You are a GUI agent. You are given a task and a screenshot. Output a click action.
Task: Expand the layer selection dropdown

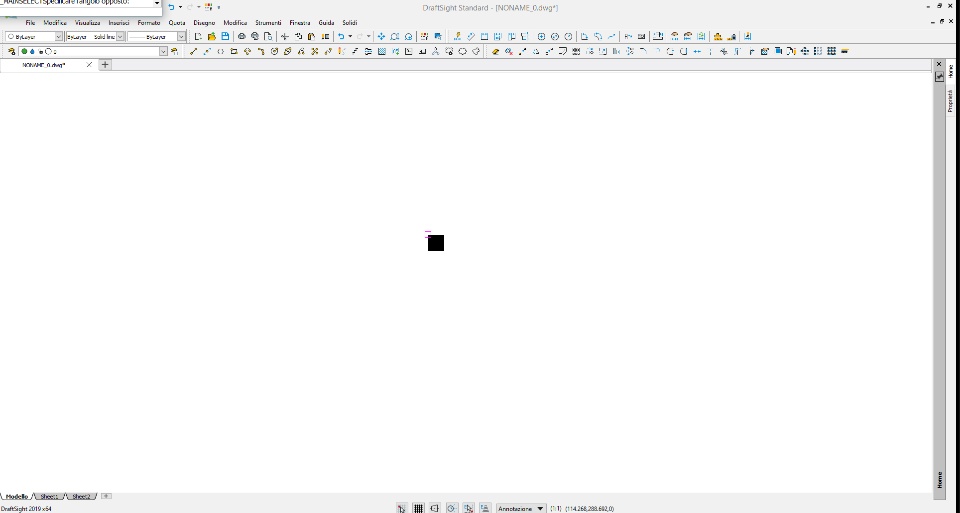[x=163, y=51]
